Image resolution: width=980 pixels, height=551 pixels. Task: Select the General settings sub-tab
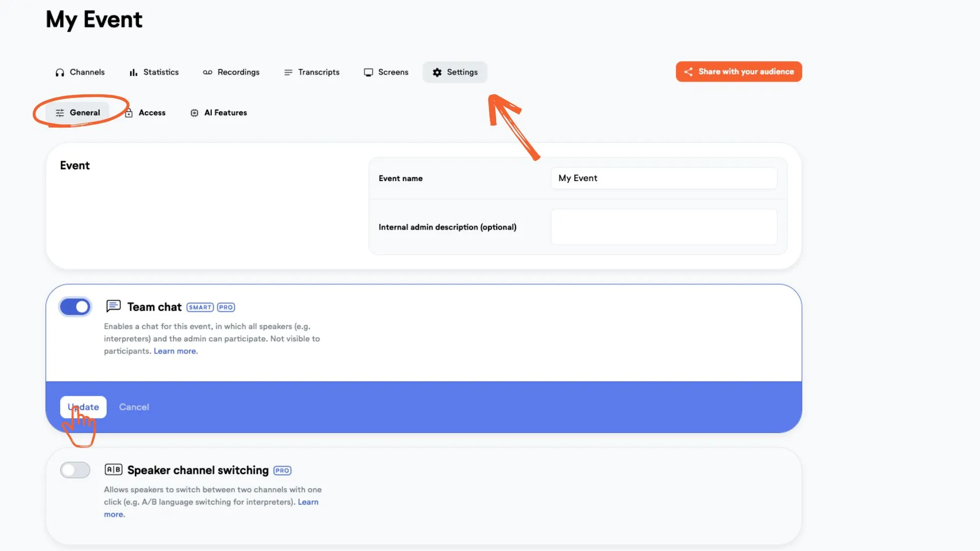[x=78, y=113]
